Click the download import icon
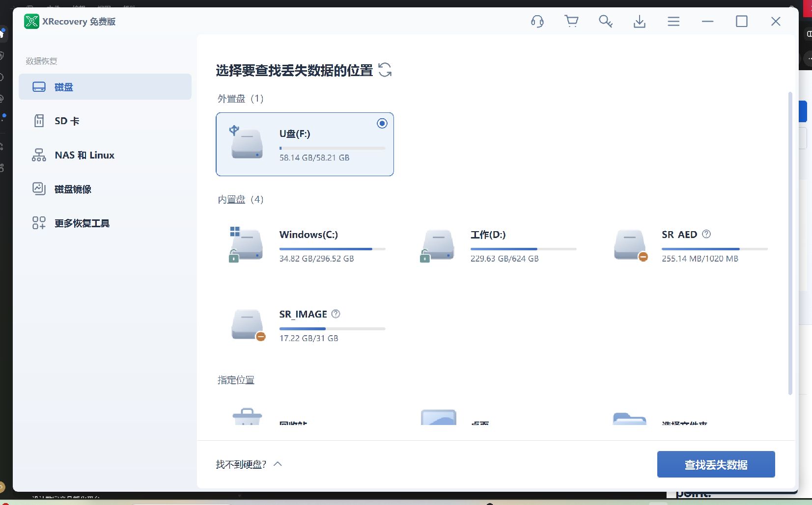 (x=639, y=22)
